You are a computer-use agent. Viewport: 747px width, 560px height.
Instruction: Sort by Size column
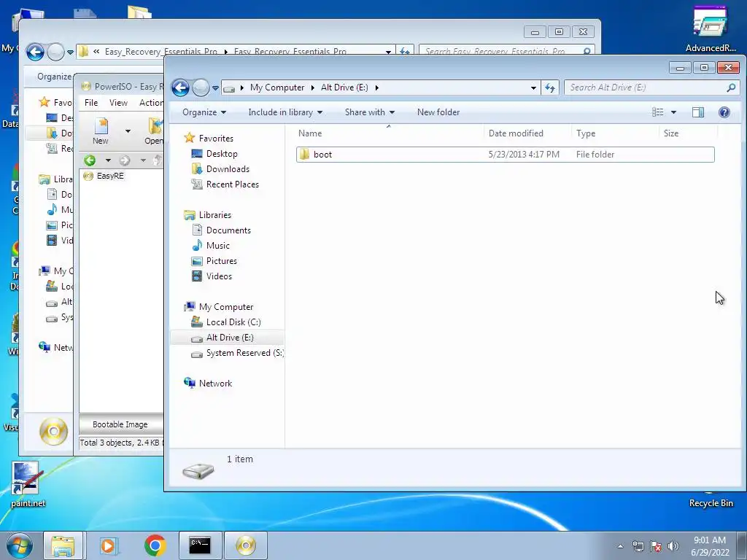coord(688,133)
